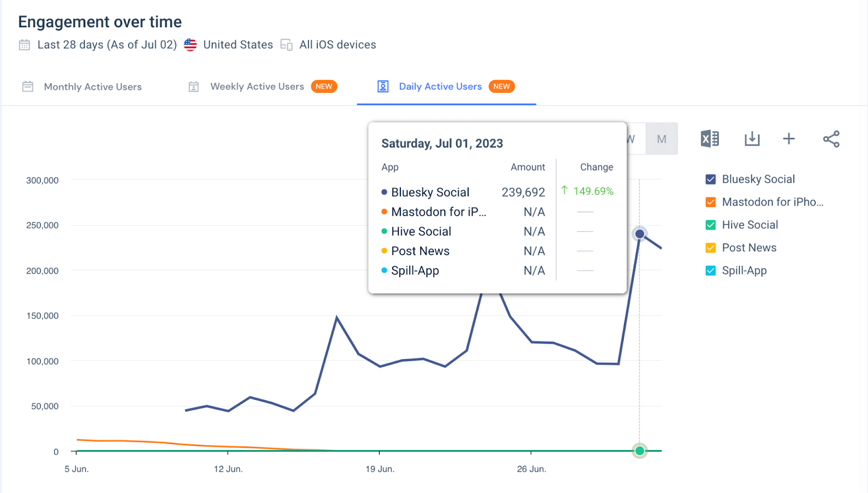Click the Daily Active Users hourglass icon
Screen dimensions: 868x493
383,86
